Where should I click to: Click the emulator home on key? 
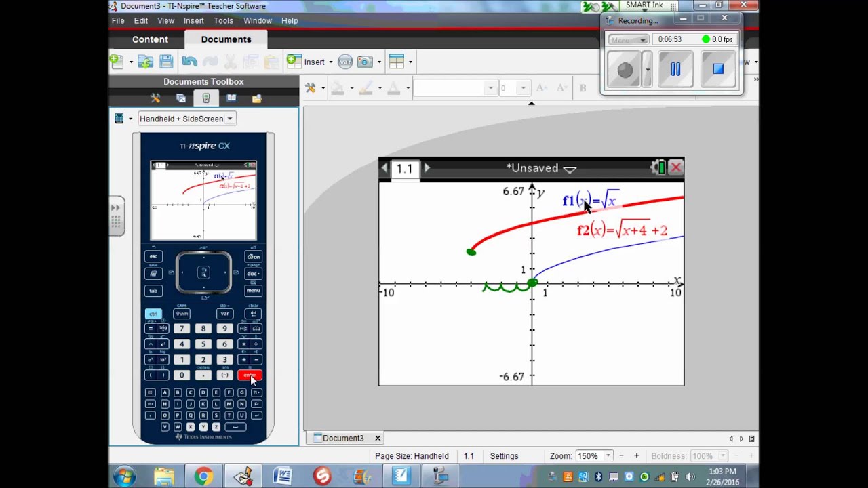point(254,257)
